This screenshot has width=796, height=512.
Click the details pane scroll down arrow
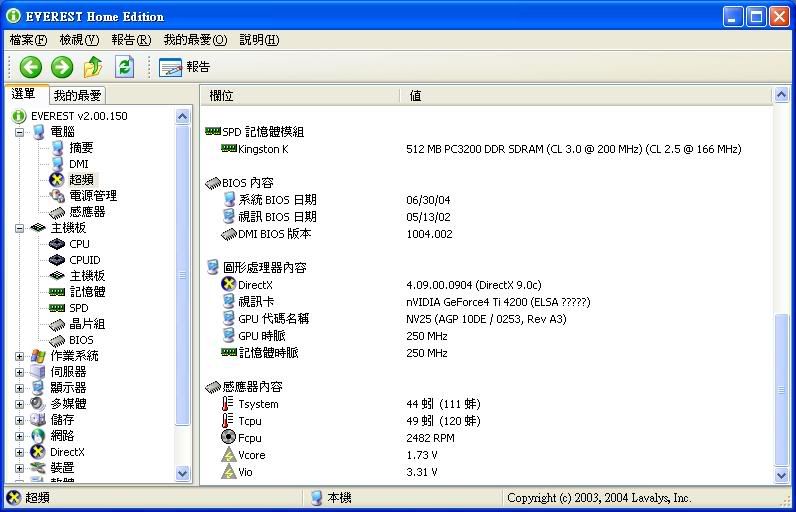pyautogui.click(x=781, y=475)
